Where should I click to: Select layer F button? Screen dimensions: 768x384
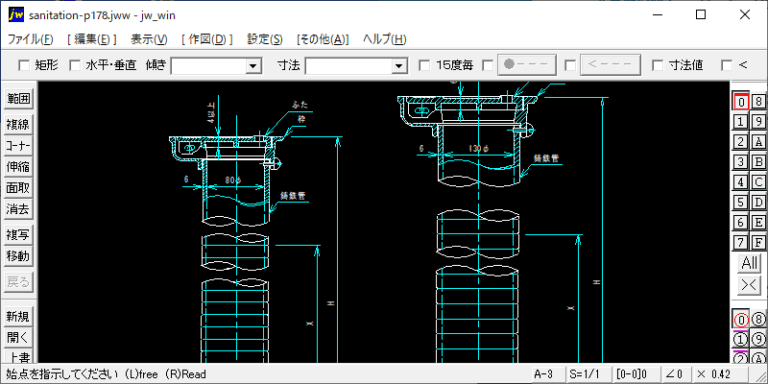759,242
